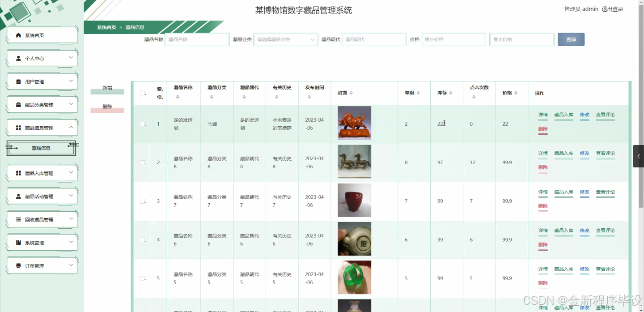This screenshot has height=312, width=644.
Task: Open 详情 link on the first row
Action: pyautogui.click(x=542, y=115)
